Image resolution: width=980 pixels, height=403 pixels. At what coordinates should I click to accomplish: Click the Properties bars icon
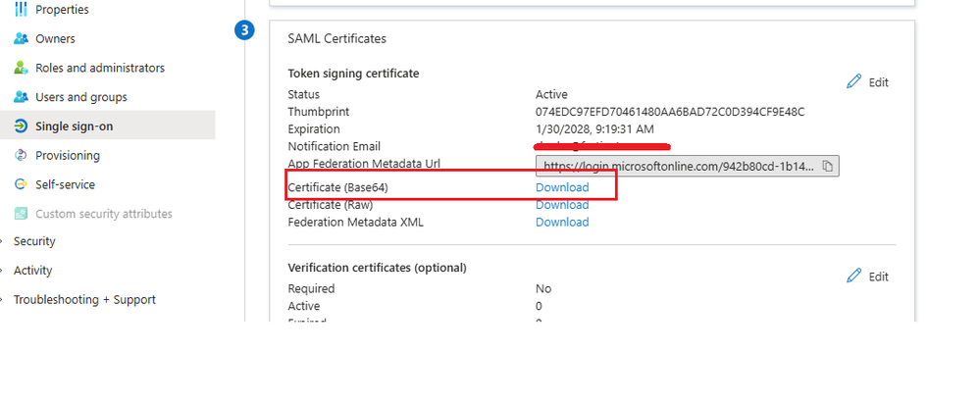(21, 10)
